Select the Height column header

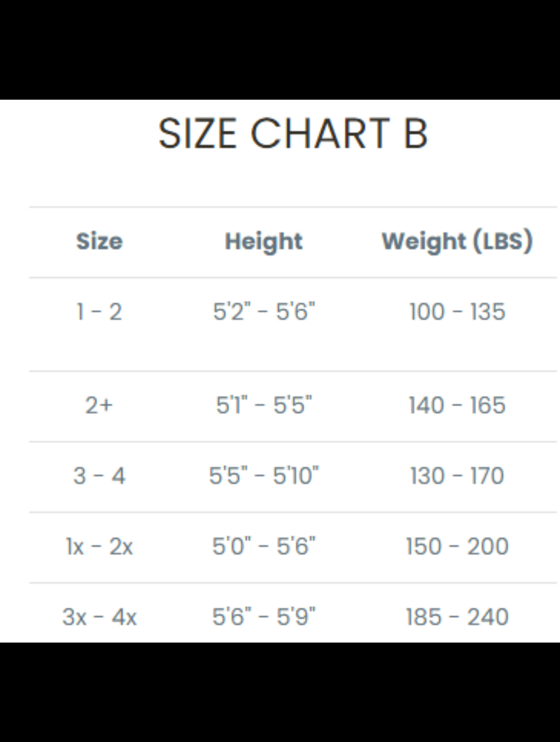click(x=264, y=242)
